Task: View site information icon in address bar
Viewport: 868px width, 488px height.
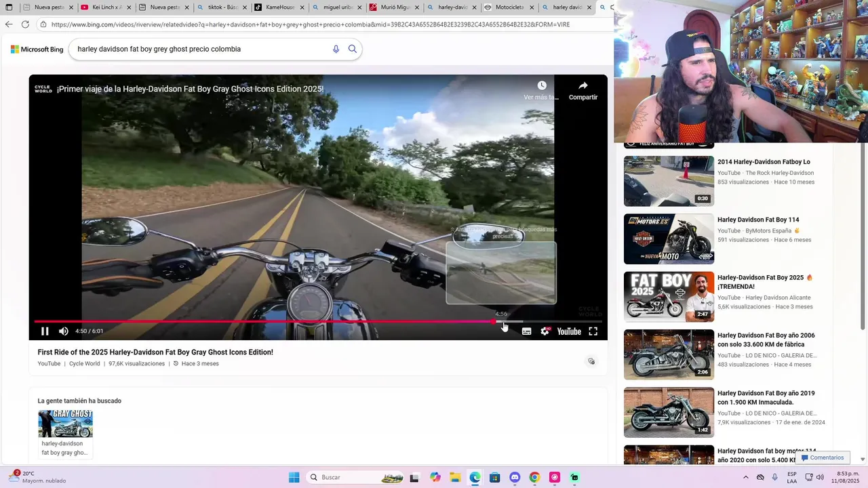Action: [x=43, y=24]
